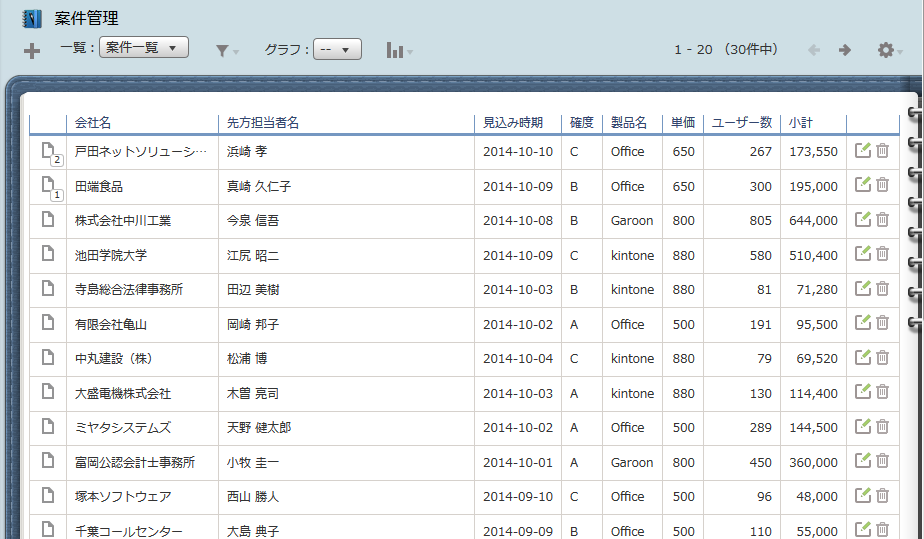
Task: Select the 2014-10-01 date cell
Action: pyautogui.click(x=518, y=463)
